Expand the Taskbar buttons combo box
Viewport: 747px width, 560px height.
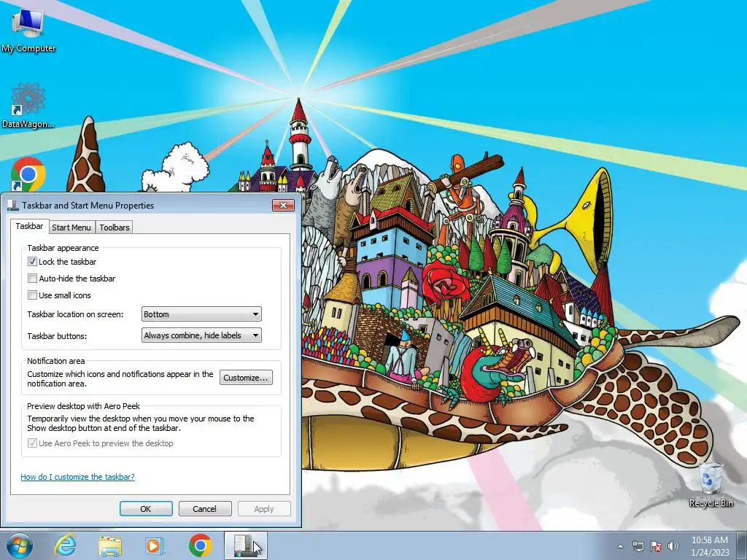(x=201, y=335)
